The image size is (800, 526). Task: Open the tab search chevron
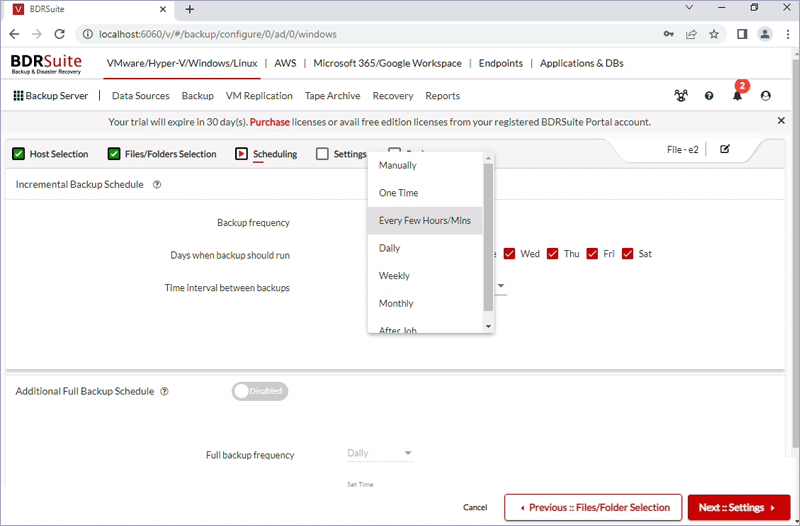click(x=689, y=8)
